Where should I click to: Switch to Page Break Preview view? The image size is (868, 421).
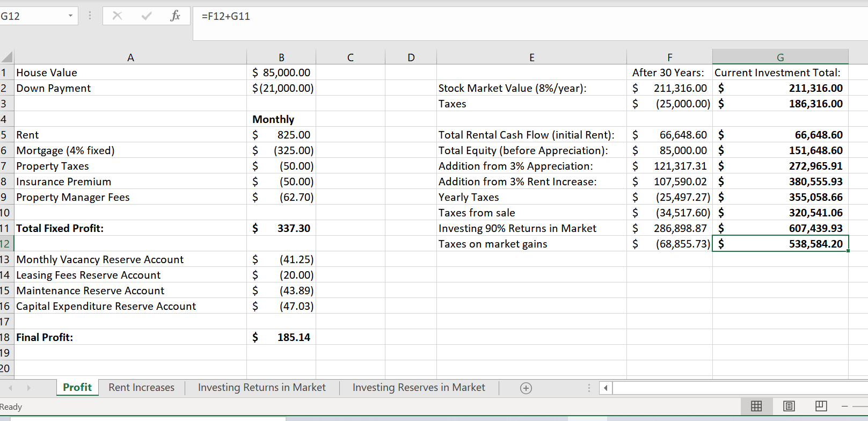coord(821,406)
